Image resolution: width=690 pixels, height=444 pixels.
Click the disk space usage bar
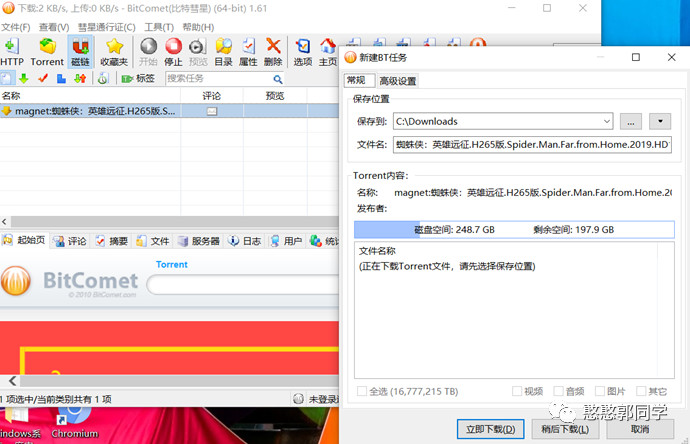tap(514, 230)
